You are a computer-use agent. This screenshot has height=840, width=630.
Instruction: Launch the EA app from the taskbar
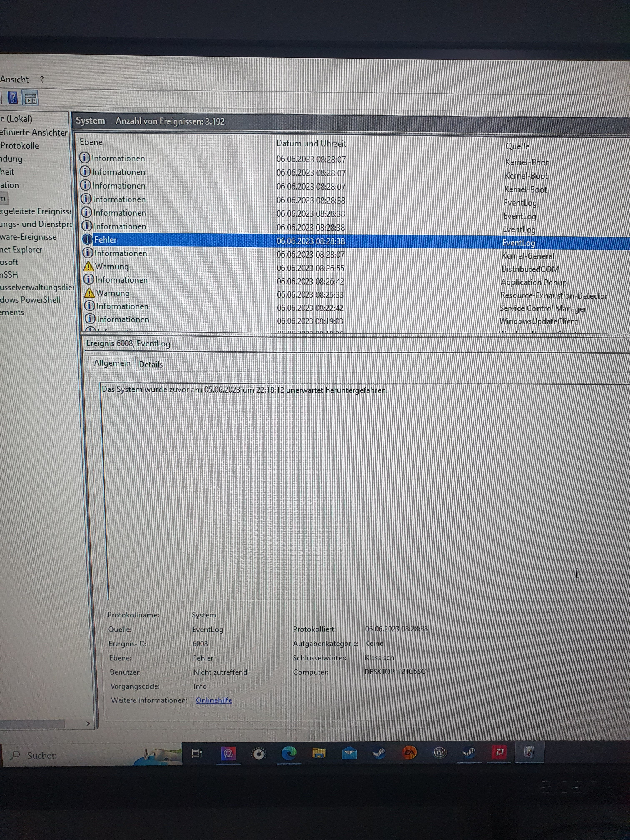(409, 753)
